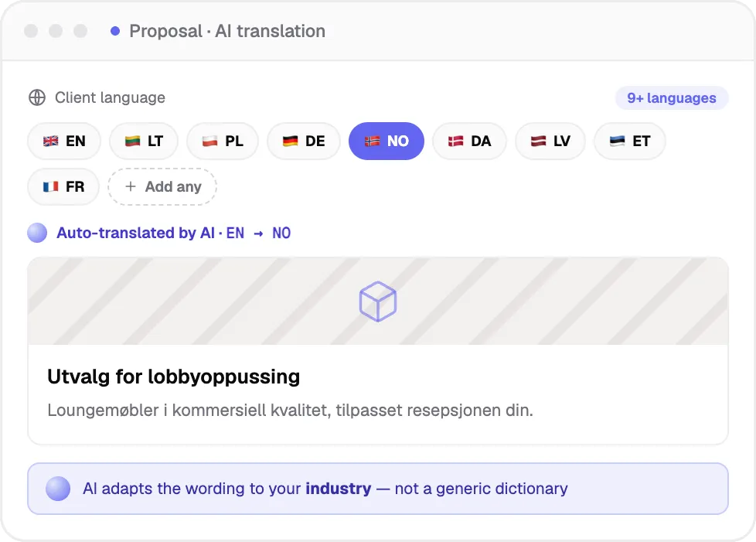Choose the ET Estonian language chip
Viewport: 756px width, 542px height.
[x=630, y=141]
